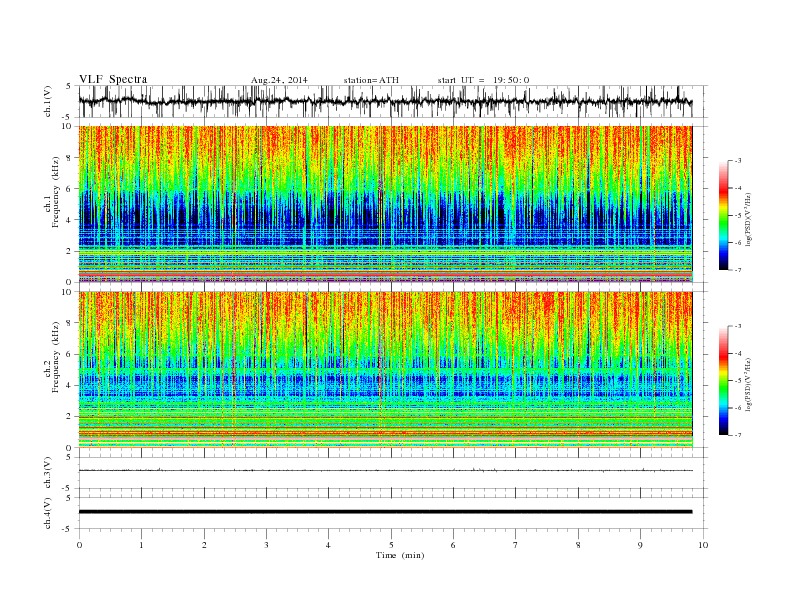This screenshot has height=612, width=792.
Task: Click the ch.3 voltage trace line
Action: [x=385, y=470]
